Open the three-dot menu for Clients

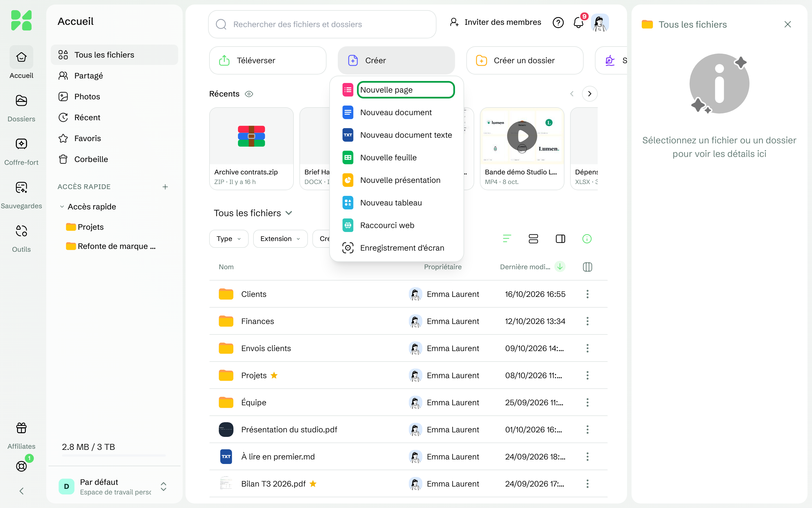(587, 294)
